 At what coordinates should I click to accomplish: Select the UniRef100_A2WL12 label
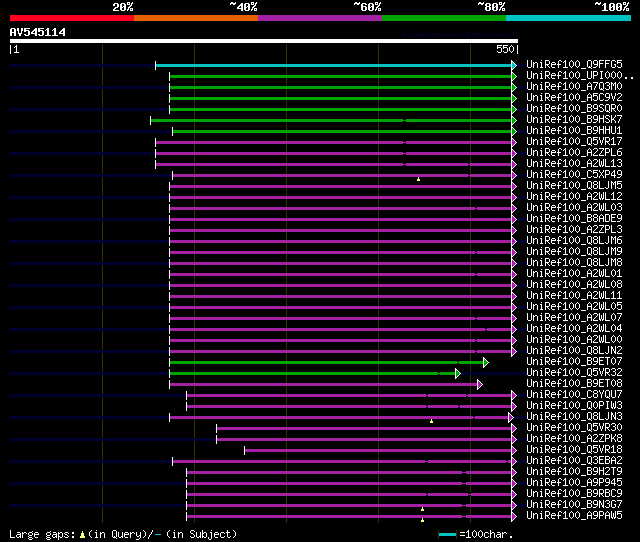pos(574,197)
